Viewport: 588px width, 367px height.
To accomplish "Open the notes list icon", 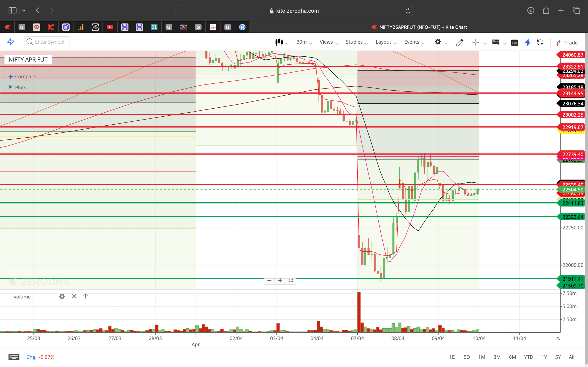I will pyautogui.click(x=515, y=43).
